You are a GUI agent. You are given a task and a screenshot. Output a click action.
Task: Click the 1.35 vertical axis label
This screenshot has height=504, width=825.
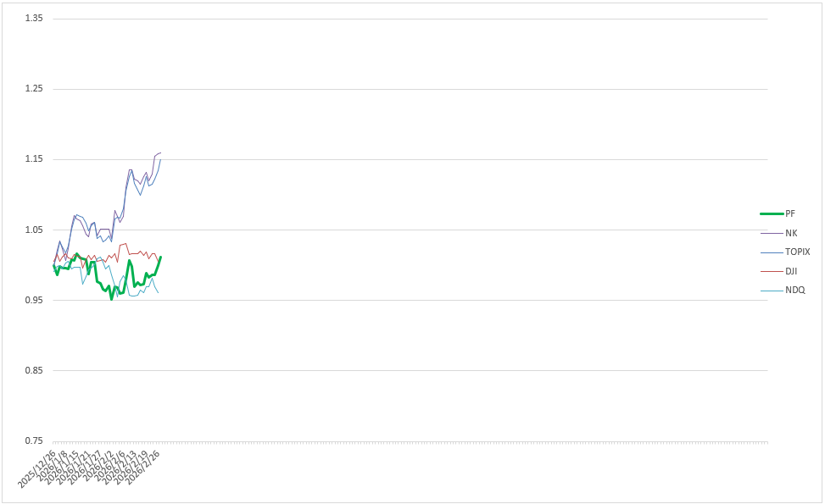point(34,19)
